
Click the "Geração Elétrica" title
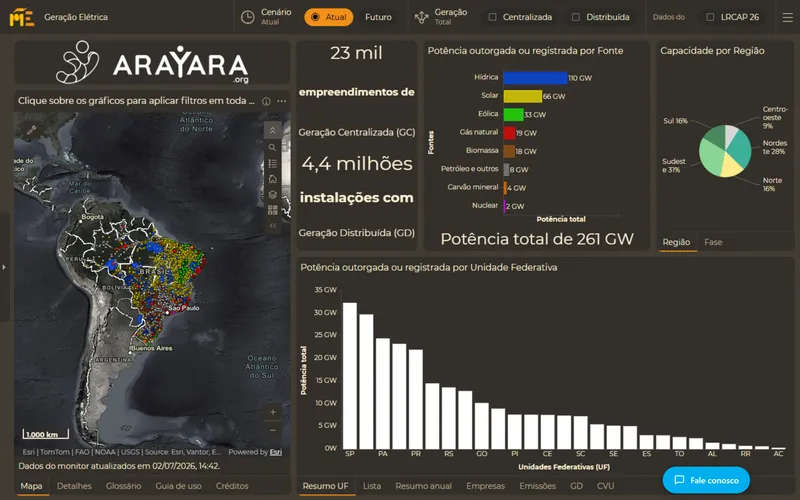pyautogui.click(x=76, y=17)
